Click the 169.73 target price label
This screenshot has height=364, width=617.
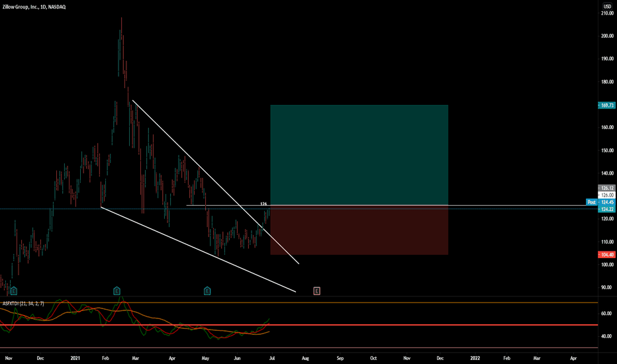tap(607, 105)
